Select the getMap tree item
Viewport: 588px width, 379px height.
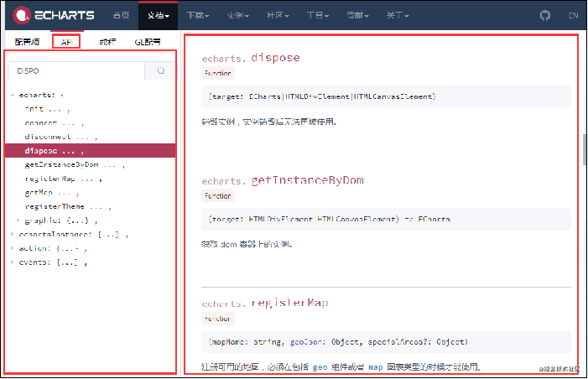click(51, 193)
